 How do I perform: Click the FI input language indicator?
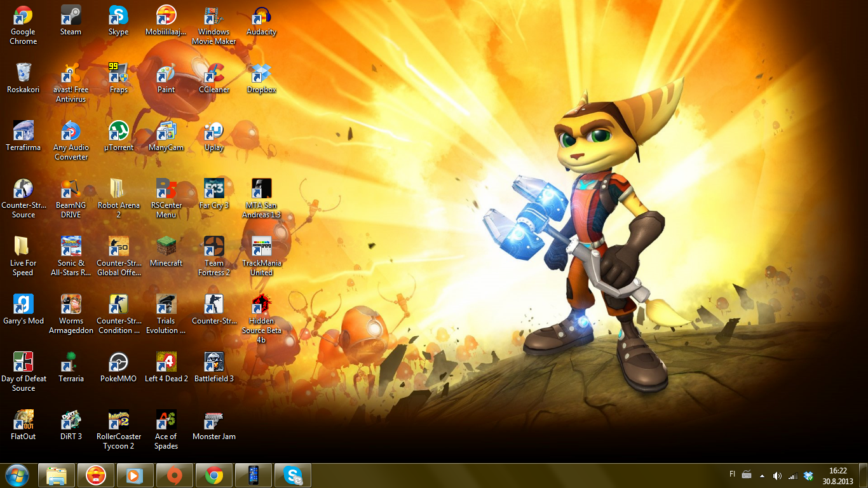733,475
